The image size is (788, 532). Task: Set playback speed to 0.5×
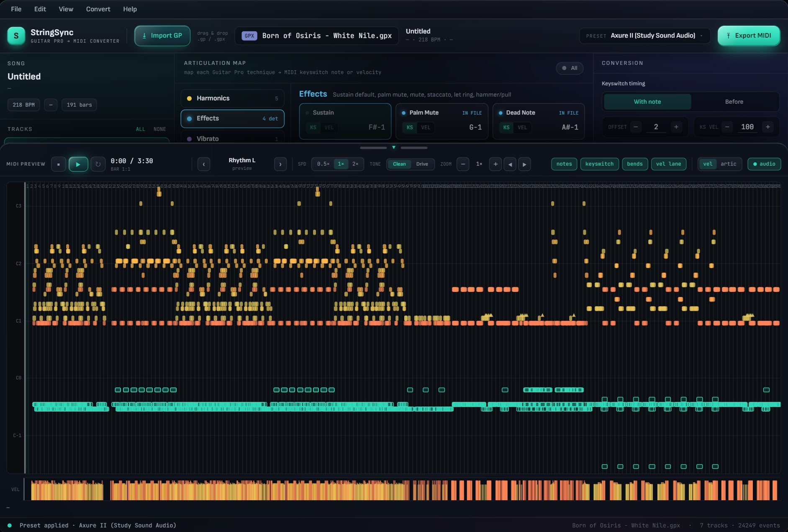(x=323, y=164)
